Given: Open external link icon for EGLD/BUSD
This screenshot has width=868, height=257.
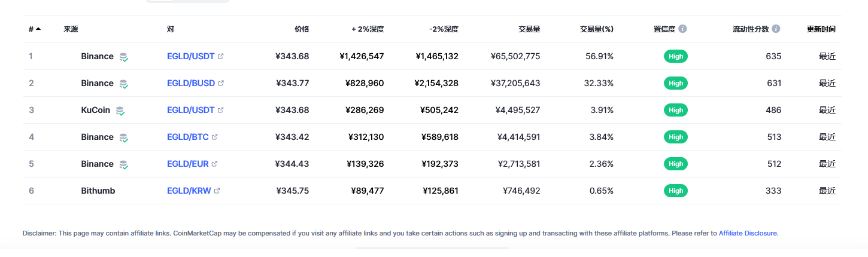Looking at the screenshot, I should (x=221, y=83).
